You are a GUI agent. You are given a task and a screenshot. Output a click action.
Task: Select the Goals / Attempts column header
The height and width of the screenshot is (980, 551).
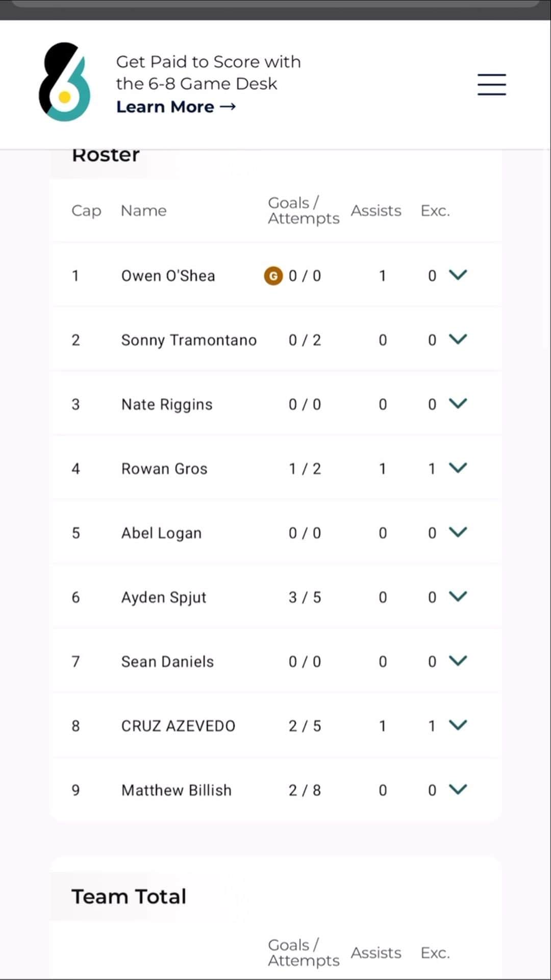tap(304, 210)
